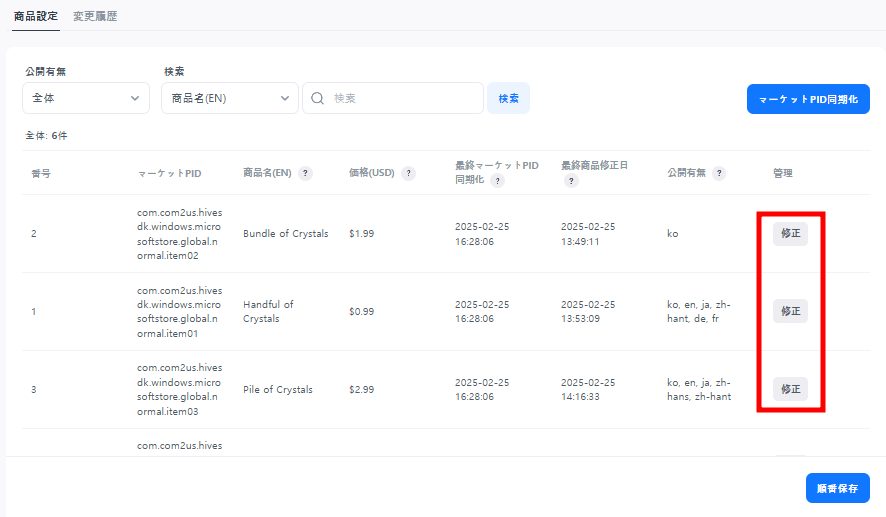
Task: Click number 1 in the Handful of Crystals row
Action: [34, 312]
